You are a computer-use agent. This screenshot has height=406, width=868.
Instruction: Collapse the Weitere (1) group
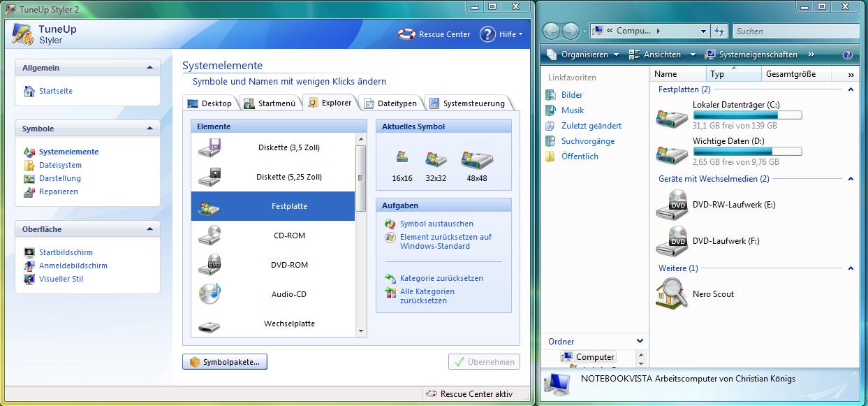point(851,268)
